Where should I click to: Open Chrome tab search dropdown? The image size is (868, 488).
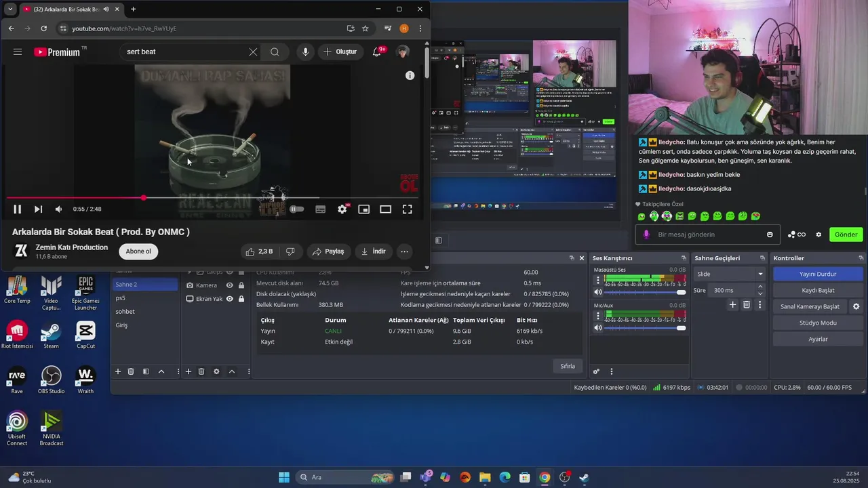pyautogui.click(x=10, y=9)
